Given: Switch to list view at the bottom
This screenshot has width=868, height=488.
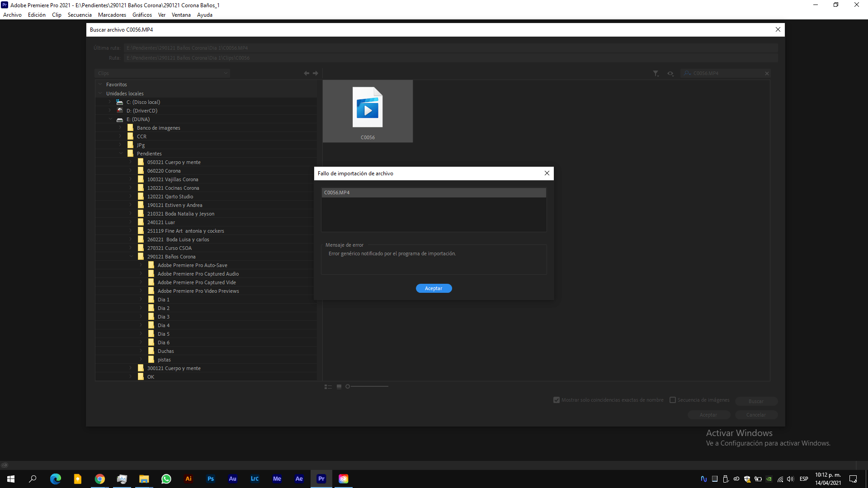Looking at the screenshot, I should click(x=328, y=387).
